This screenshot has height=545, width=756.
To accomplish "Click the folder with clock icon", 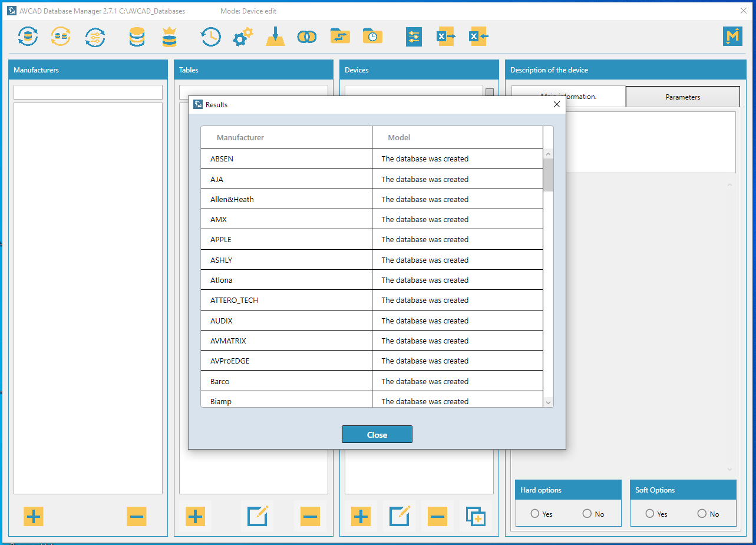I will [x=372, y=36].
